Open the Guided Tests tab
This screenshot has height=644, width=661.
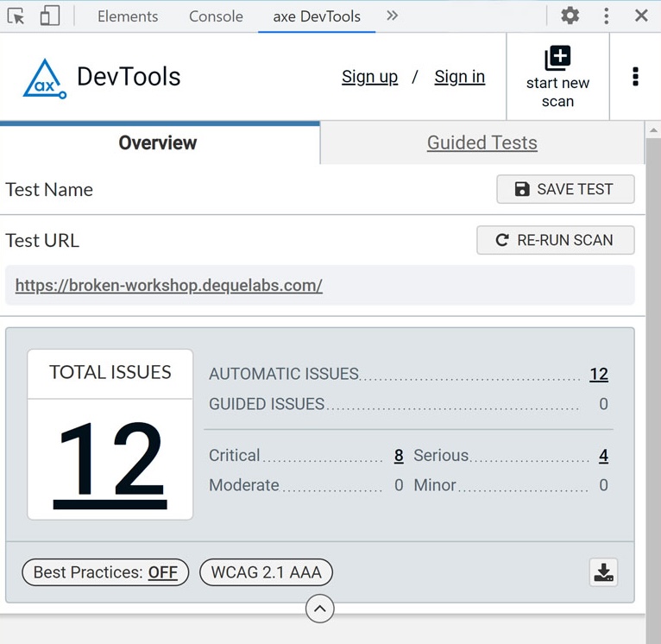click(x=482, y=142)
